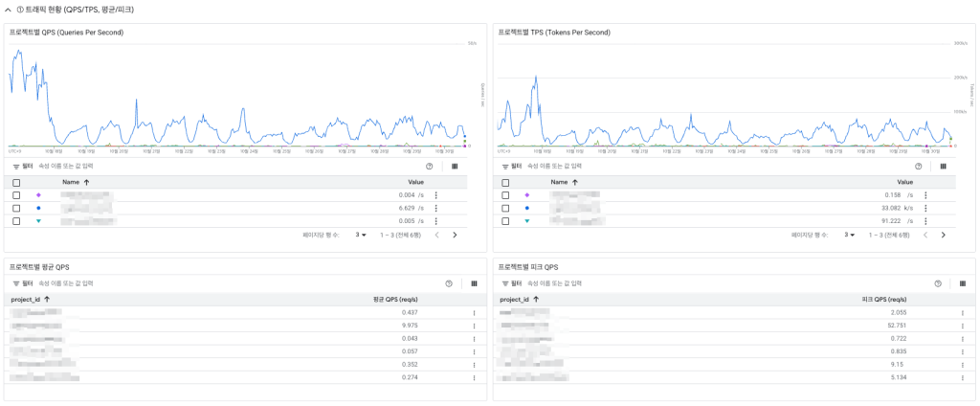Click filter icon in 프로젝트별 QPS legend
This screenshot has width=980, height=406.
[16, 167]
